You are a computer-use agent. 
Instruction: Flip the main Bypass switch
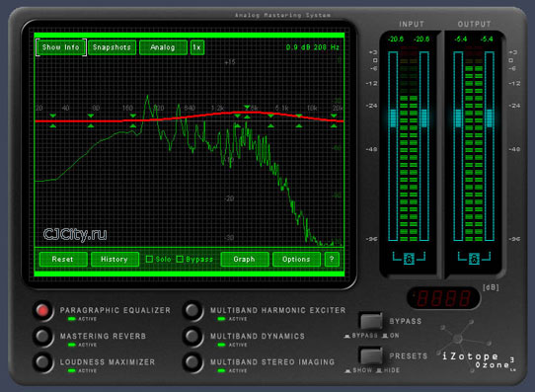coord(371,321)
